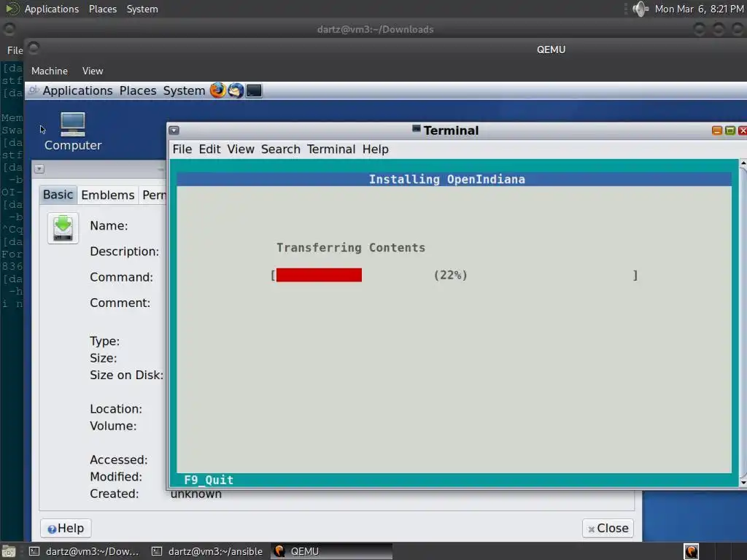Switch to dartz@vm3:~/ansible taskbar window
This screenshot has height=560, width=747.
207,551
